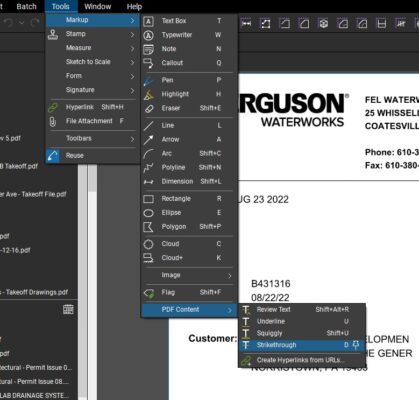The width and height of the screenshot is (419, 400).
Task: Select the Text Box markup tool
Action: coord(189,21)
